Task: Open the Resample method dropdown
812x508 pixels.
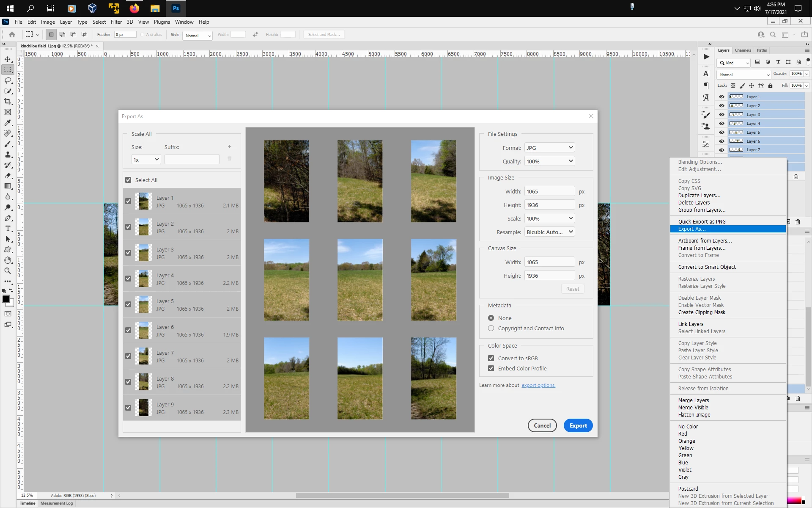Action: click(x=549, y=232)
